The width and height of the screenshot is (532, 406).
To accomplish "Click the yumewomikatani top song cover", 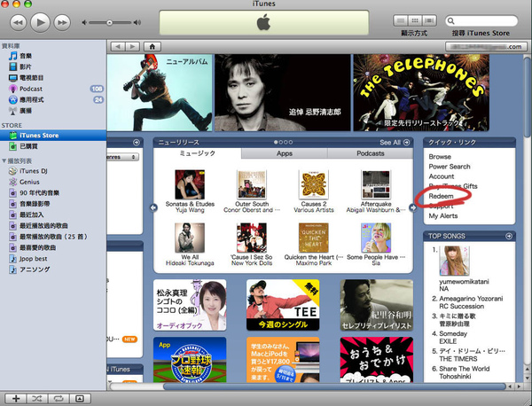I will pos(454,261).
